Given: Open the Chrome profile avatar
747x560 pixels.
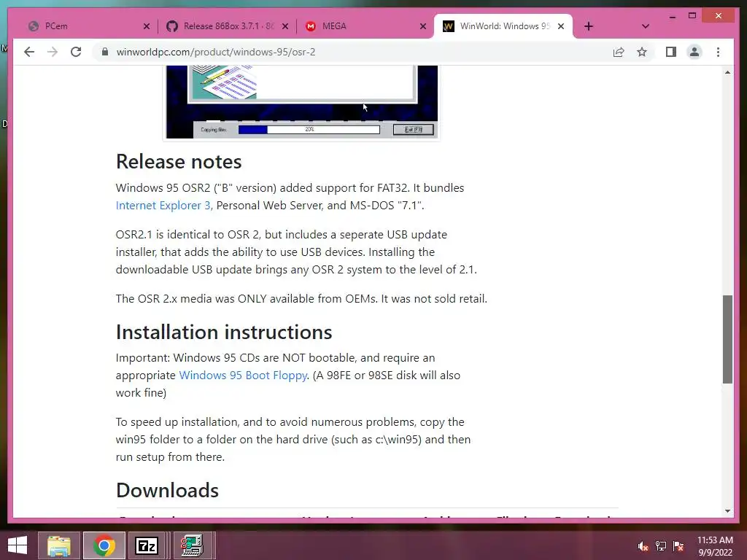Looking at the screenshot, I should coord(694,52).
